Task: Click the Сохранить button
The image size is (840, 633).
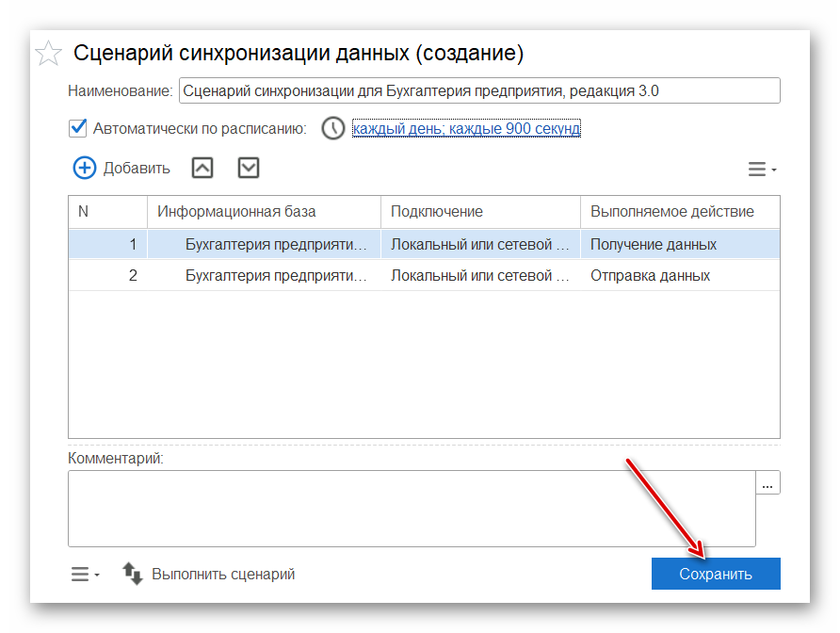Action: coord(716,574)
